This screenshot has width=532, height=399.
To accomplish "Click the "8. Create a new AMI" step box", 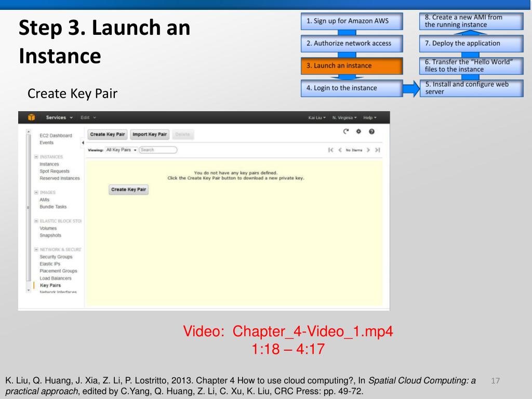I will (472, 21).
